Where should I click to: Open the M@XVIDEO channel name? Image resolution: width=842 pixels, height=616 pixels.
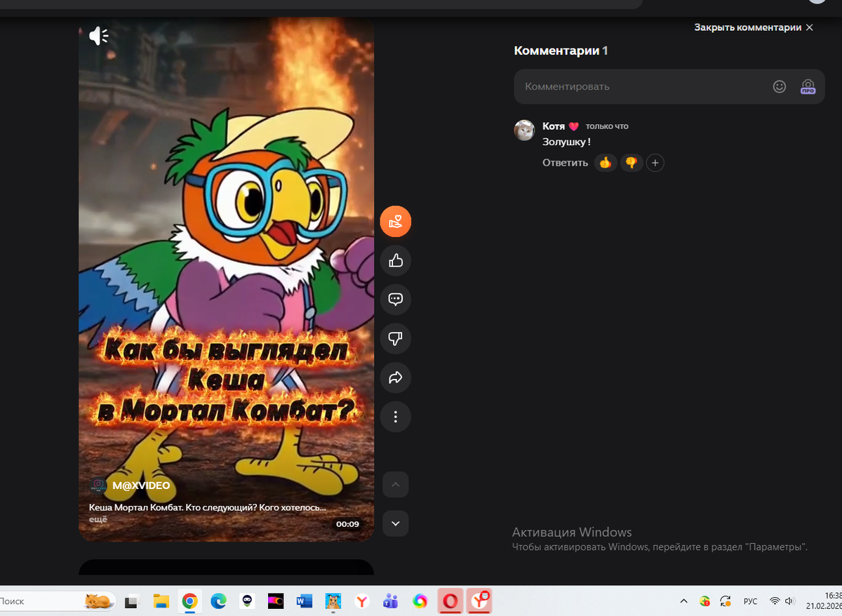141,486
